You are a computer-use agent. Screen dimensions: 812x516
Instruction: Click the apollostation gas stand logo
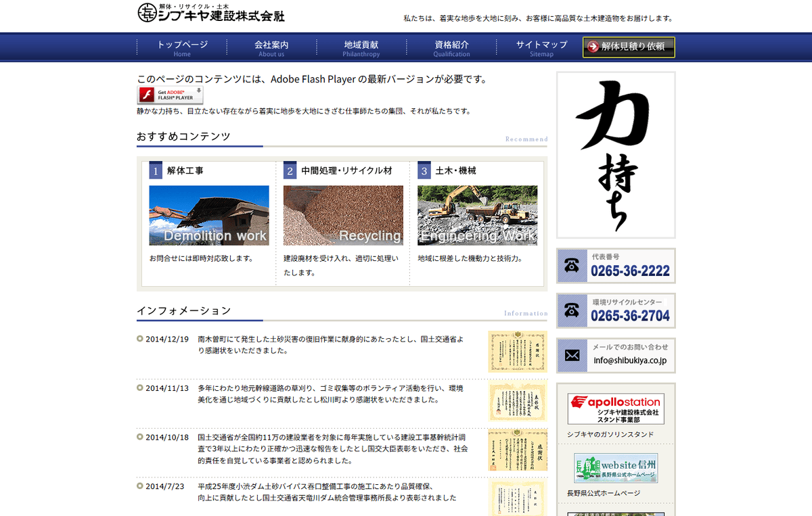tap(616, 408)
